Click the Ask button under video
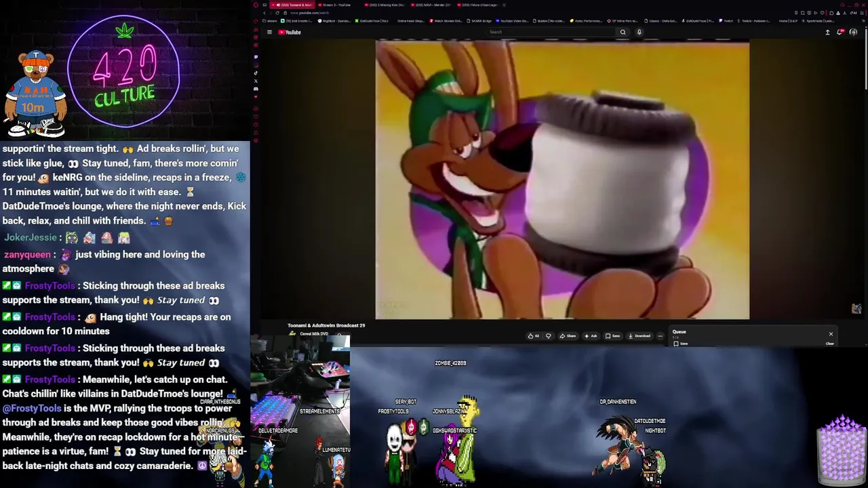This screenshot has height=488, width=868. 591,335
